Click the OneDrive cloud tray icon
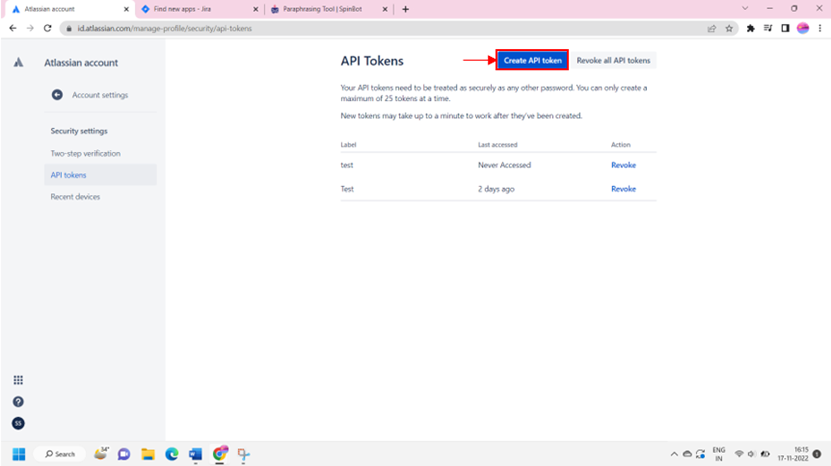Image resolution: width=831 pixels, height=466 pixels. 687,454
